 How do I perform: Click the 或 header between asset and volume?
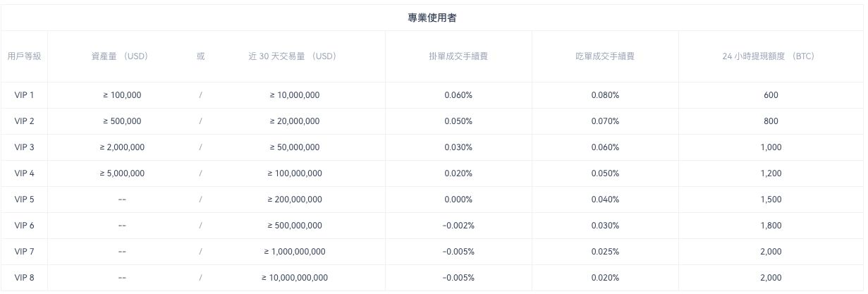tap(201, 56)
